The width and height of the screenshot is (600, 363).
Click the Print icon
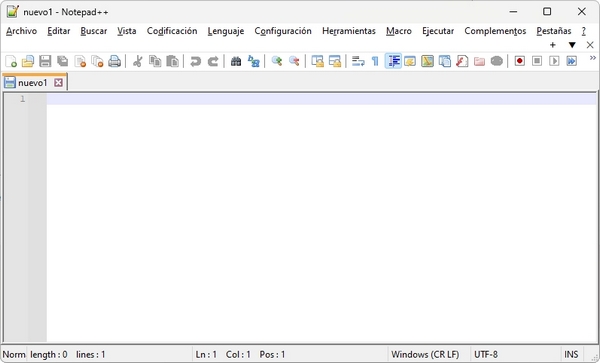click(x=114, y=61)
